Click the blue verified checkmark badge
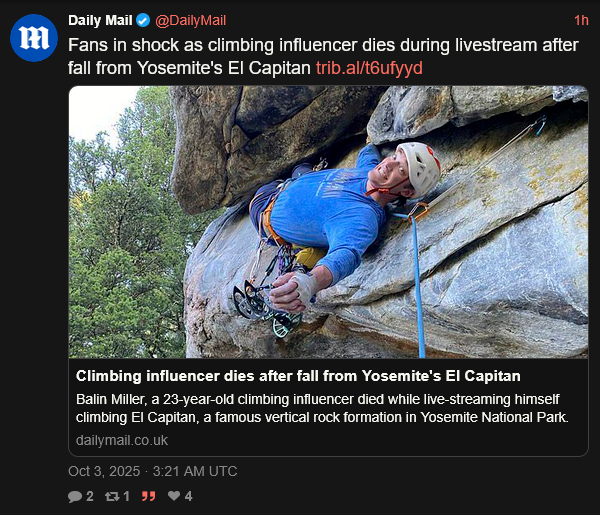This screenshot has width=600, height=515. click(x=143, y=20)
